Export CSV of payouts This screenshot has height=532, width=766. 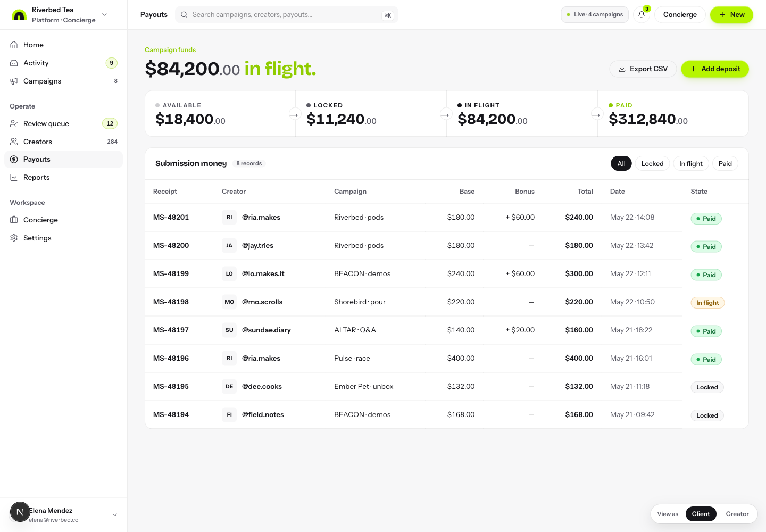click(643, 69)
